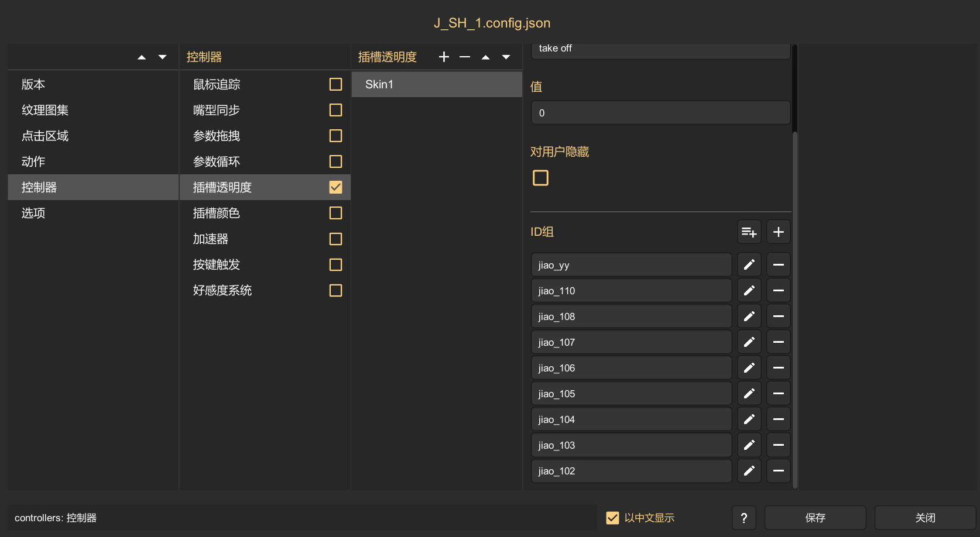Remove the jiao_yy ID entry
The image size is (980, 537).
coord(779,265)
